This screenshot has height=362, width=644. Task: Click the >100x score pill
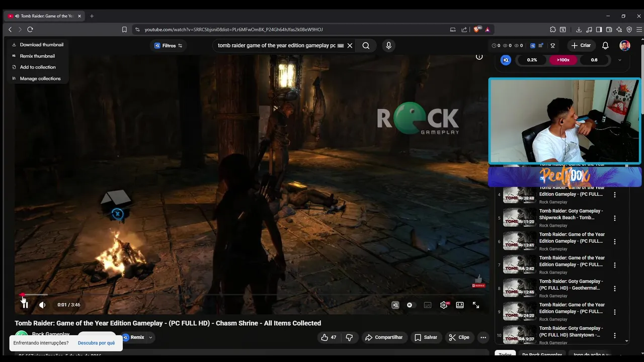[563, 60]
